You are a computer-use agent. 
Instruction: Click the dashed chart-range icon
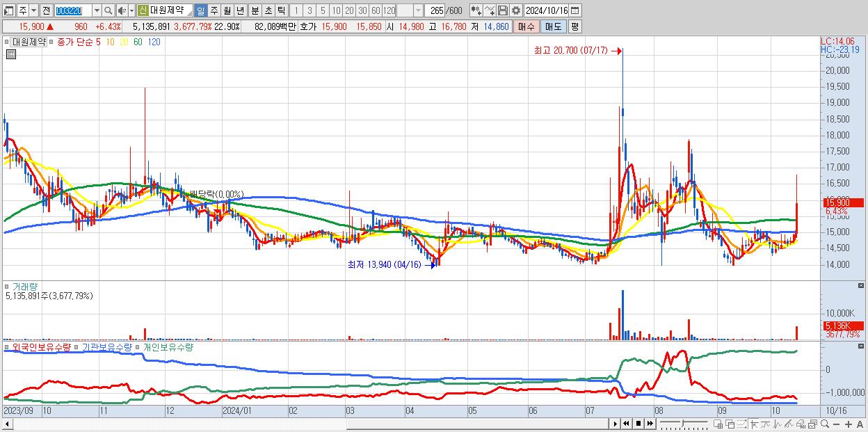[x=741, y=424]
